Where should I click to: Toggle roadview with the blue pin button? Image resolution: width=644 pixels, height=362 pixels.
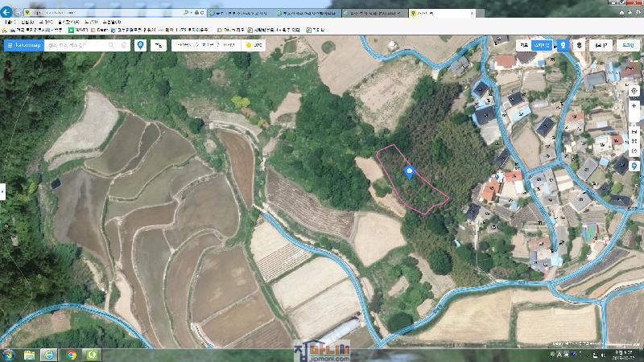pyautogui.click(x=563, y=45)
